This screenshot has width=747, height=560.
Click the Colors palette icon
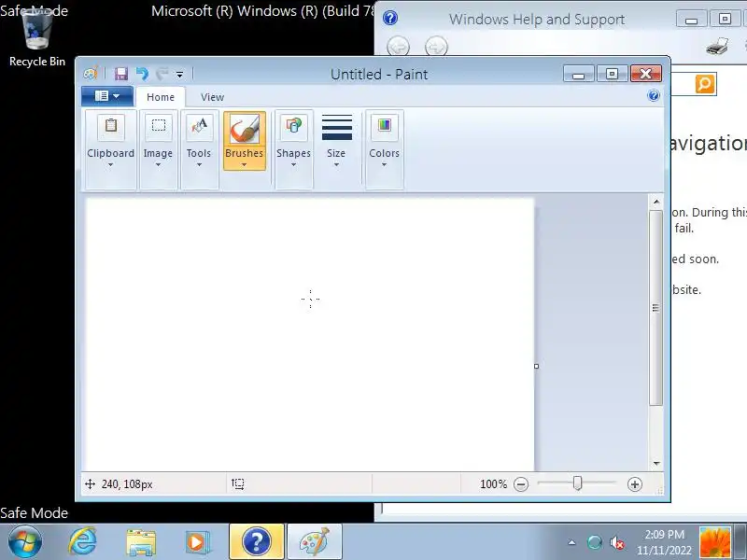pyautogui.click(x=385, y=126)
